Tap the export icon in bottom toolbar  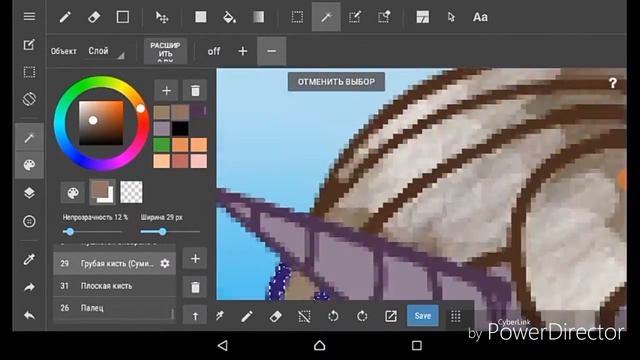391,316
